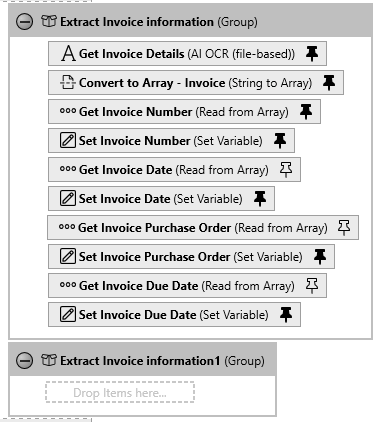Click the group box icon of Extract Invoice information

click(x=49, y=21)
